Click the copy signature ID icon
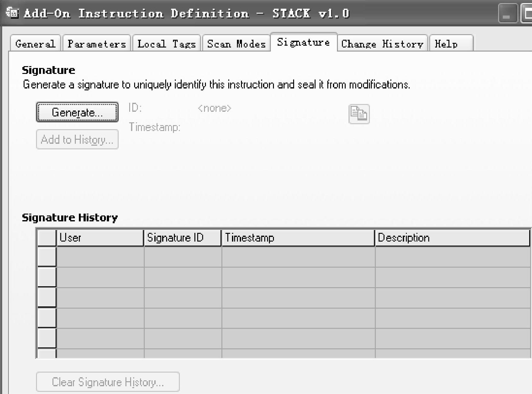This screenshot has height=394, width=532. (359, 114)
